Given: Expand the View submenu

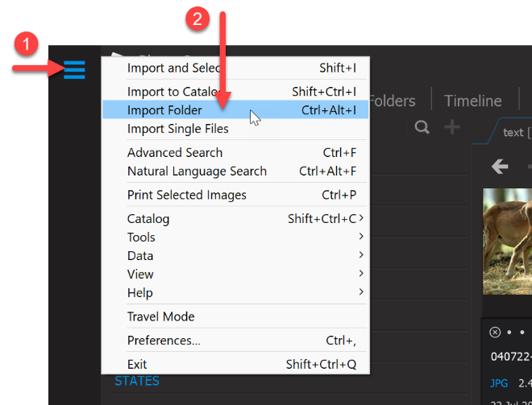Looking at the screenshot, I should (235, 274).
